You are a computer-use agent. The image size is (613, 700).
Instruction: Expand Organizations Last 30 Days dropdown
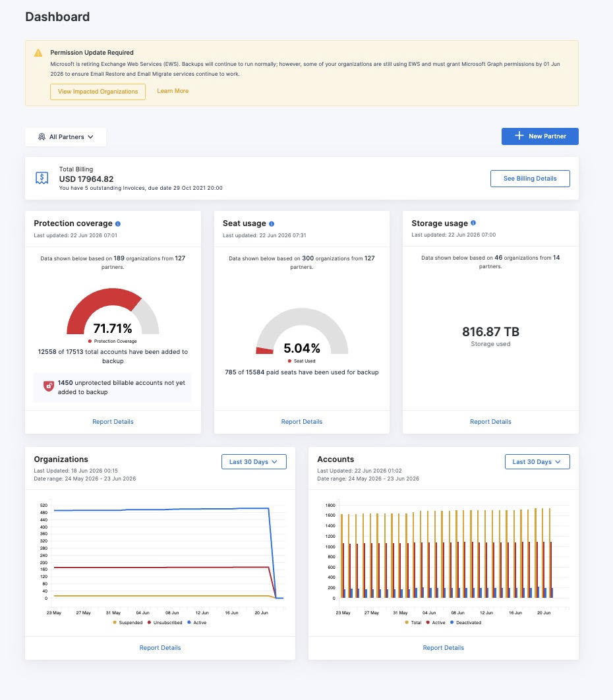coord(254,461)
